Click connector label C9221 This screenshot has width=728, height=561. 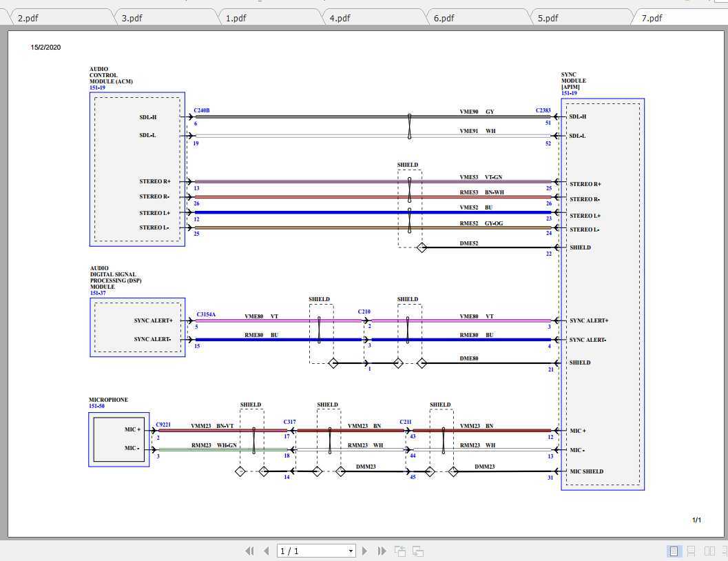(163, 425)
